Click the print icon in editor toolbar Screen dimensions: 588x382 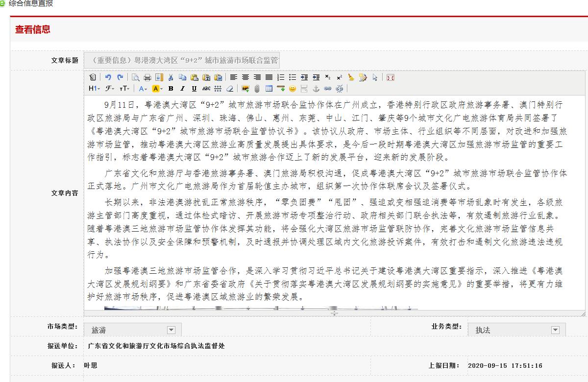[147, 77]
